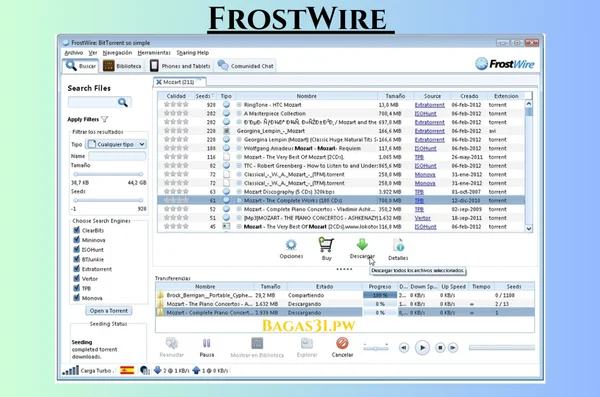Click folder icon of Brock_Berrigan transfer
This screenshot has width=600, height=397.
[160, 295]
